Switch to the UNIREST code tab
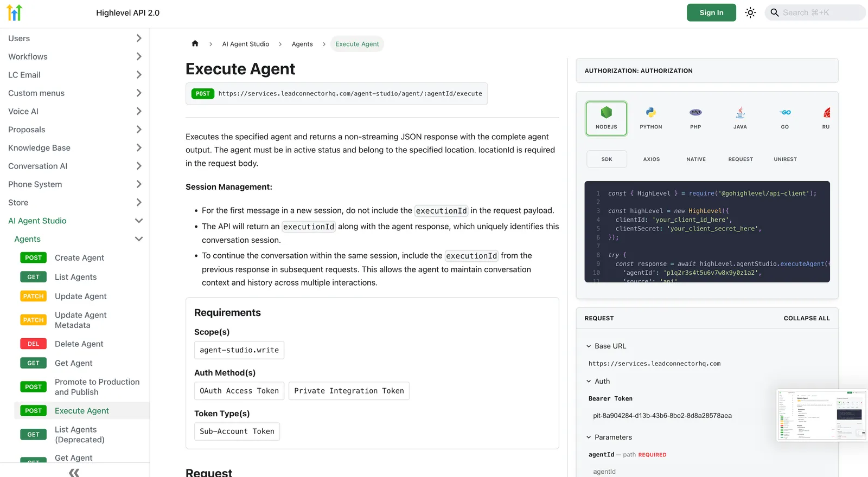The width and height of the screenshot is (868, 477). coord(785,159)
